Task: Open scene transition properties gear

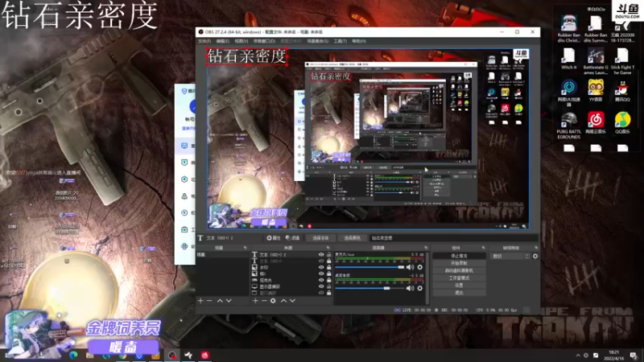Action: [535, 256]
